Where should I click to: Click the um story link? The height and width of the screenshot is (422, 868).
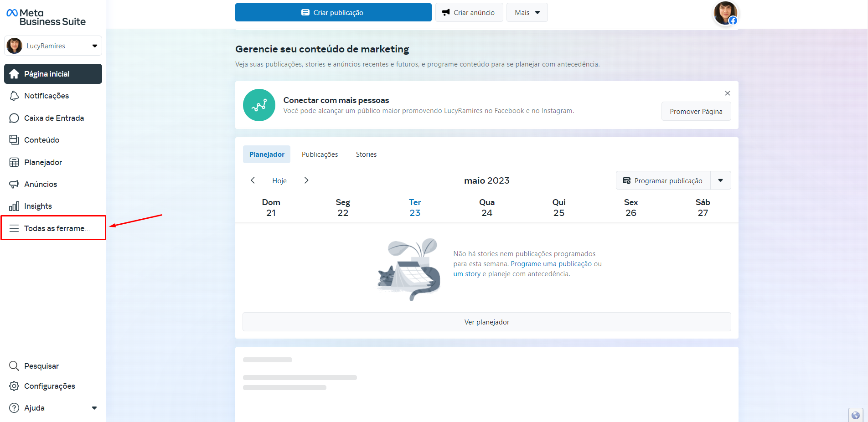tap(467, 274)
